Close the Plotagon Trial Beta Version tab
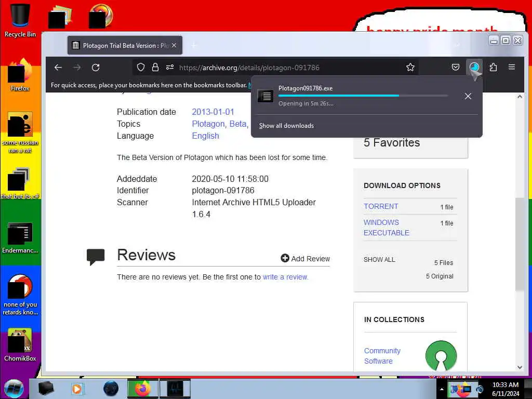This screenshot has width=532, height=399. (174, 45)
